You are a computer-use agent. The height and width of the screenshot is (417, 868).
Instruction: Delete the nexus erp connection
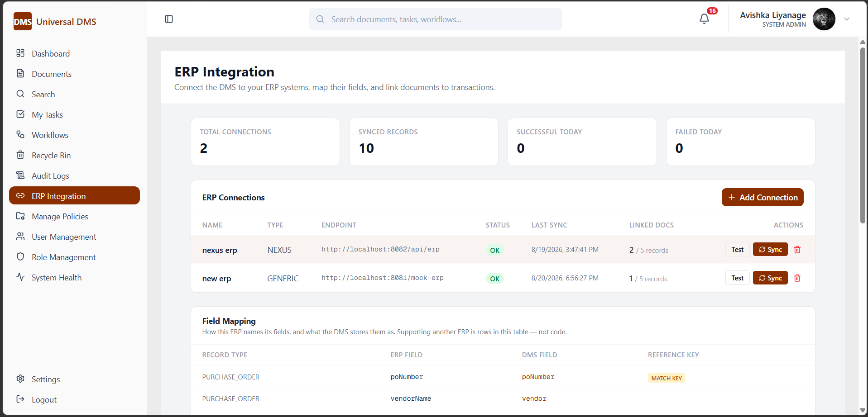point(797,250)
